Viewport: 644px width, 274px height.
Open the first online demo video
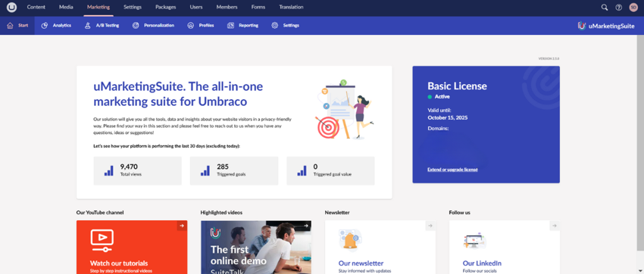coord(256,247)
